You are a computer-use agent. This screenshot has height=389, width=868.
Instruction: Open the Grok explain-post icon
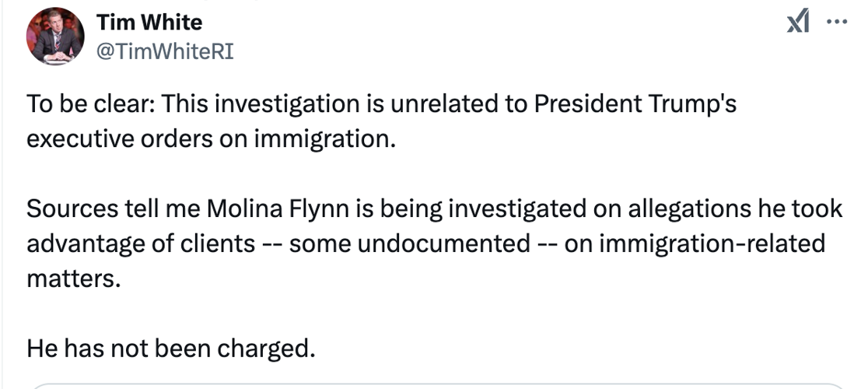[x=798, y=22]
